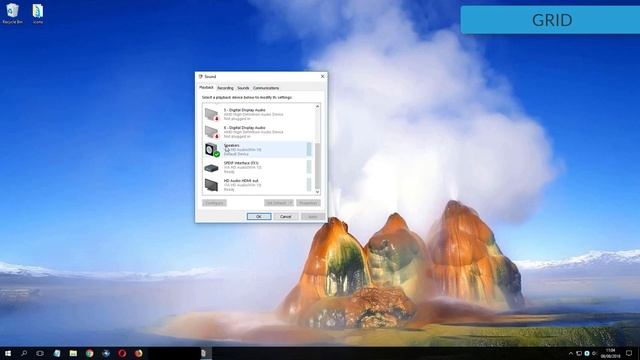Open the Recycle Bin desktop icon

point(12,13)
